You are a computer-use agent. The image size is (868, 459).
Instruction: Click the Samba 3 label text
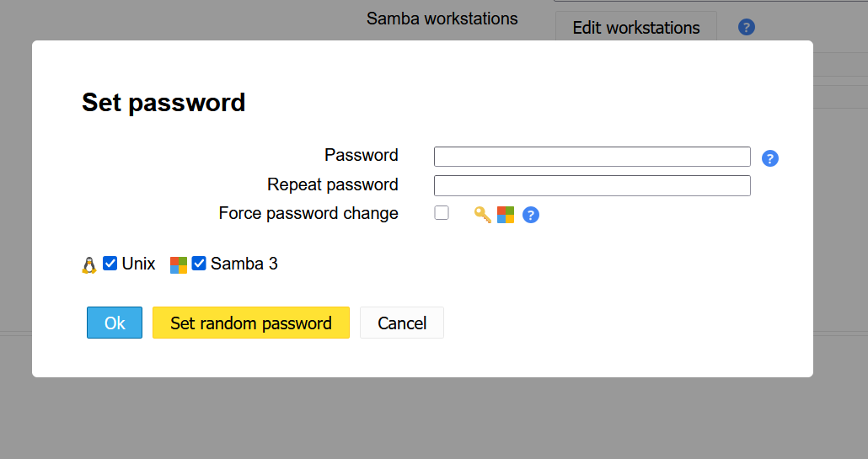tap(244, 264)
